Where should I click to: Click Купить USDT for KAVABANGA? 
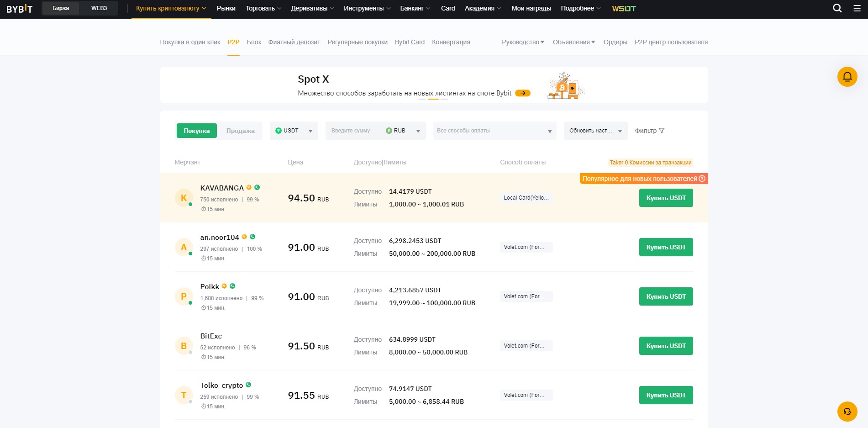(666, 198)
